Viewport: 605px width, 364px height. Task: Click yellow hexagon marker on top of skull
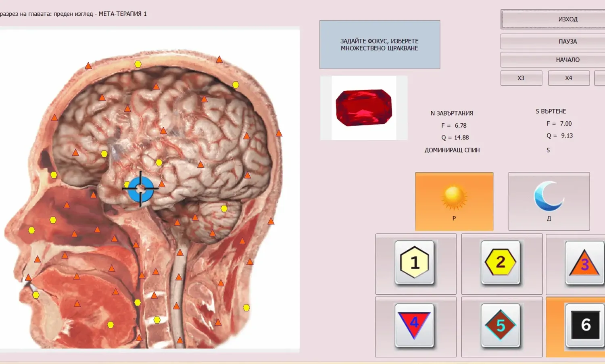138,64
